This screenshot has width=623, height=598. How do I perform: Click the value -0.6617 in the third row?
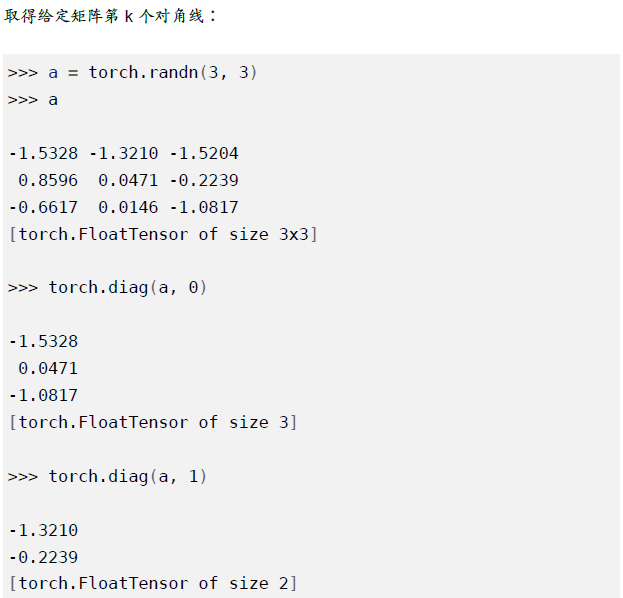pos(43,207)
